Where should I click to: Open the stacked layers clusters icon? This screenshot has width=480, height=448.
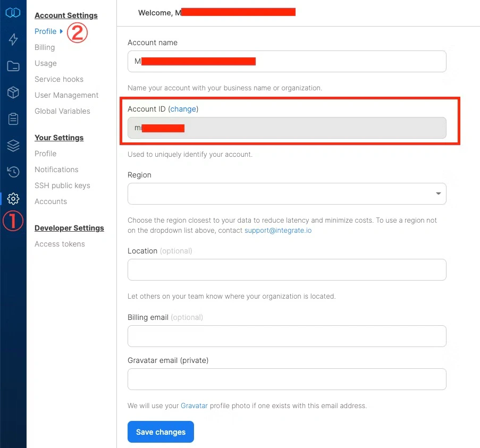(13, 146)
